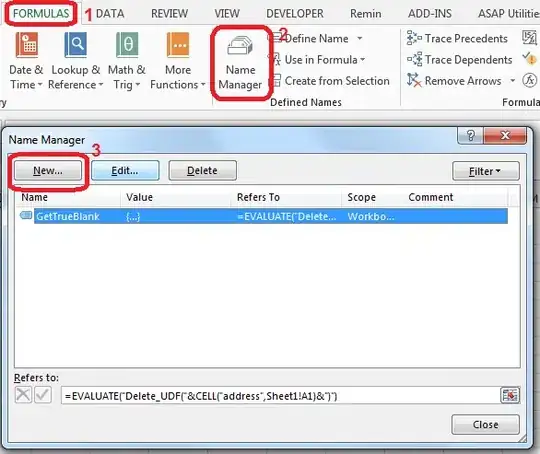Click the =EVALUATE("Delete... Refers To cell
The image size is (540, 454).
(x=287, y=216)
